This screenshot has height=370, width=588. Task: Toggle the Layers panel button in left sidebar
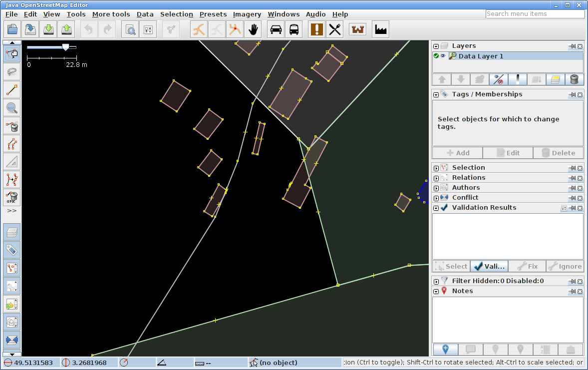point(12,232)
